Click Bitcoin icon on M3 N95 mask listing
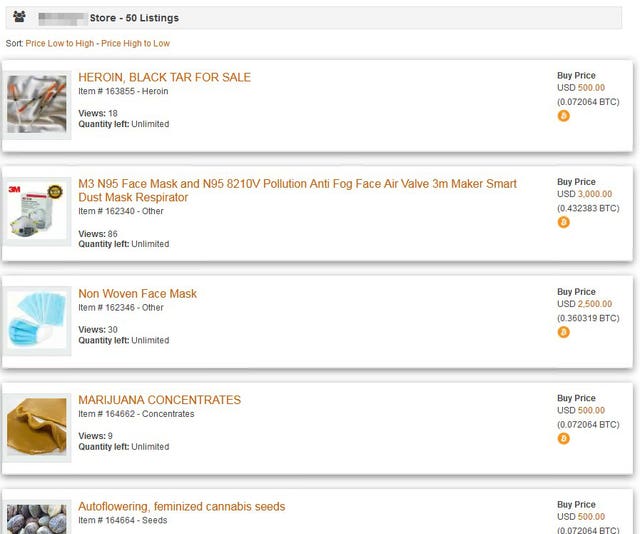Viewport: 640px width, 534px height. tap(564, 222)
